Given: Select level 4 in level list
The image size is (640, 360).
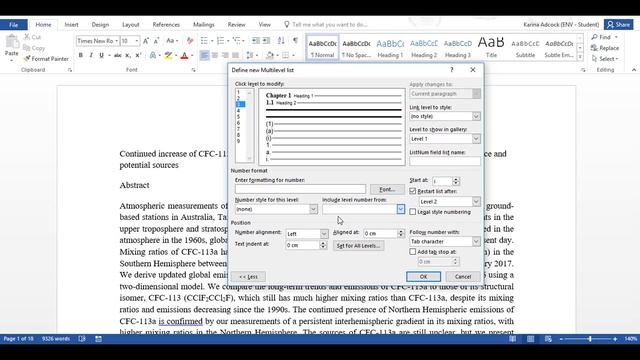Looking at the screenshot, I should (238, 111).
